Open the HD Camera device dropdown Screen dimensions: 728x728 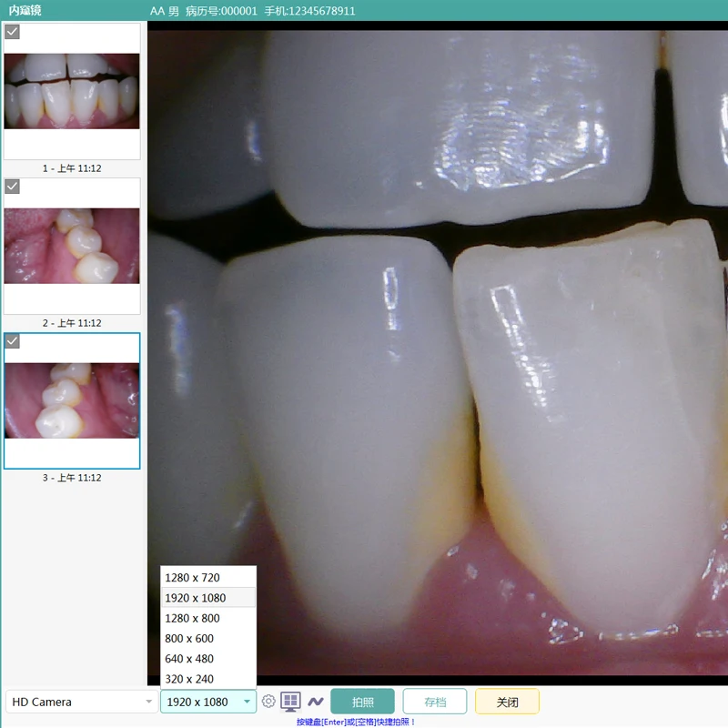pos(80,702)
